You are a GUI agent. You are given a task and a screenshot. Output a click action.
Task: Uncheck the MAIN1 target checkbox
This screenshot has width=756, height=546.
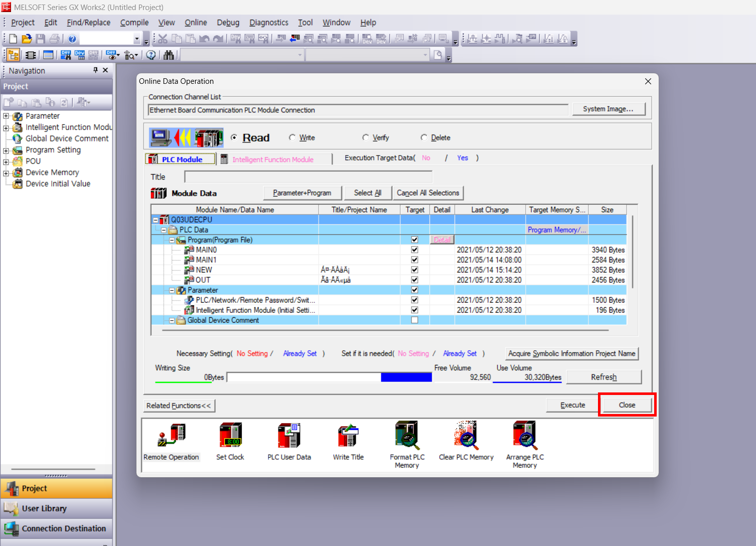pos(414,259)
